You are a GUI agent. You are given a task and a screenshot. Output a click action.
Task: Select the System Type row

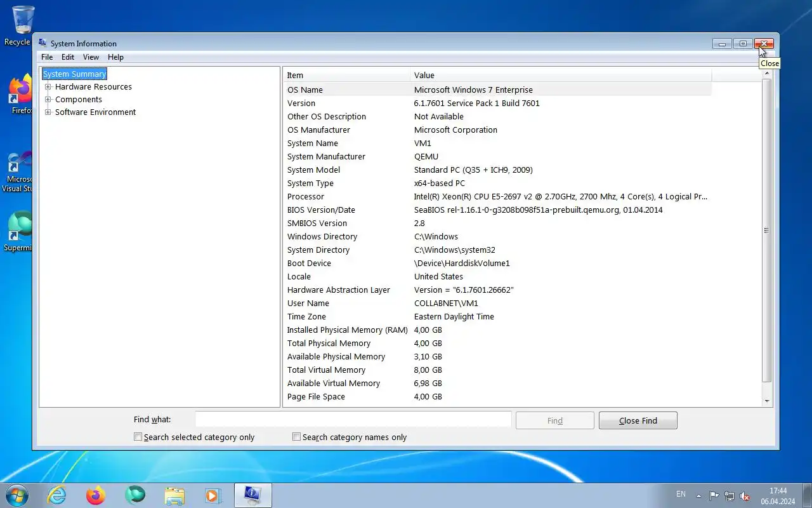click(497, 184)
